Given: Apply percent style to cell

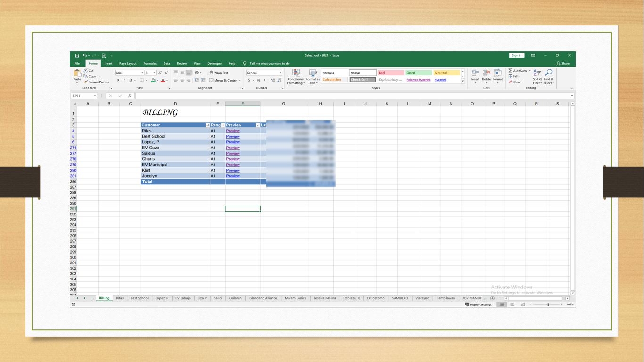Looking at the screenshot, I should (258, 80).
